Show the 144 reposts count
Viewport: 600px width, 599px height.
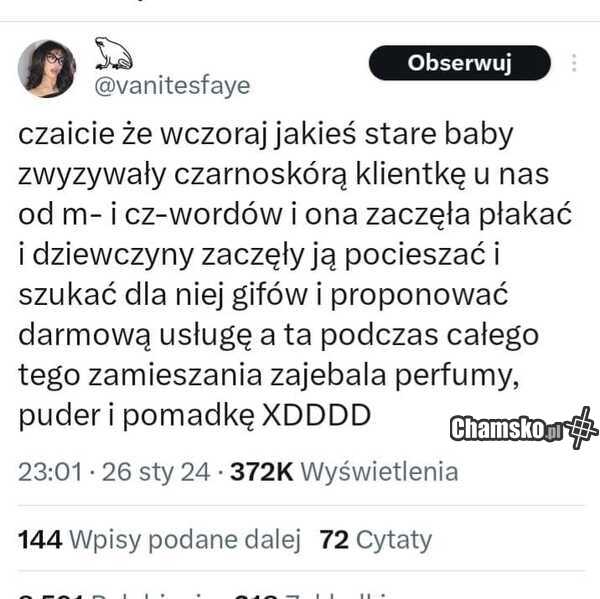(40, 540)
